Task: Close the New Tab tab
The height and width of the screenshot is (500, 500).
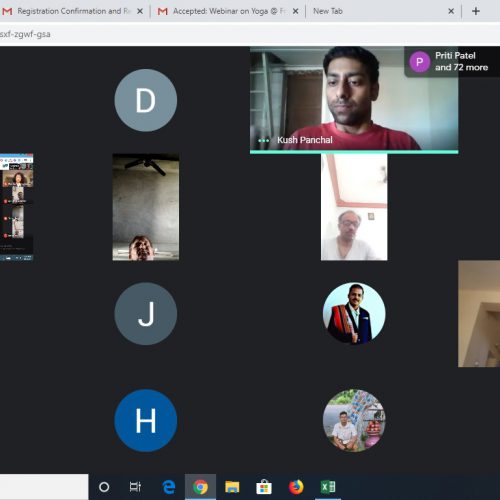Action: [x=451, y=11]
